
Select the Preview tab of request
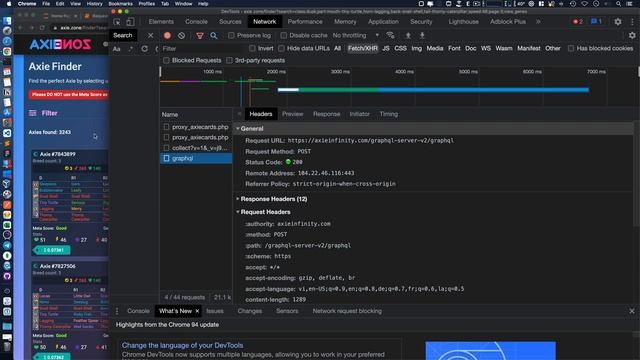(292, 114)
